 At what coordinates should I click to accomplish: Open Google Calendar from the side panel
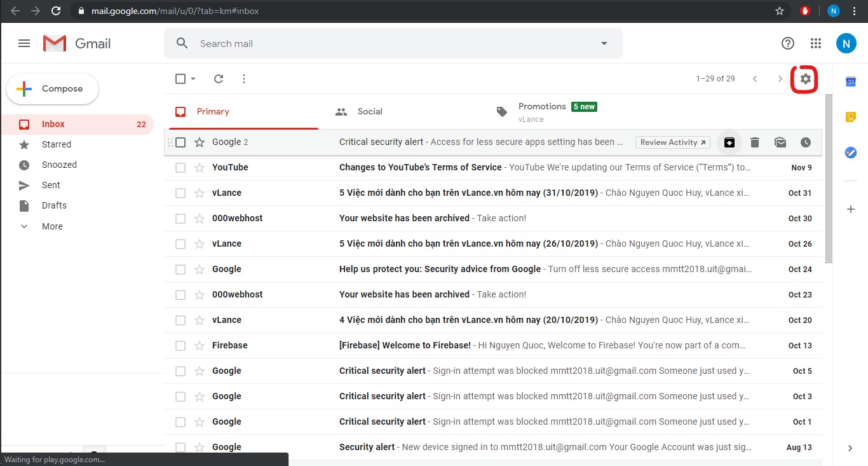point(850,81)
